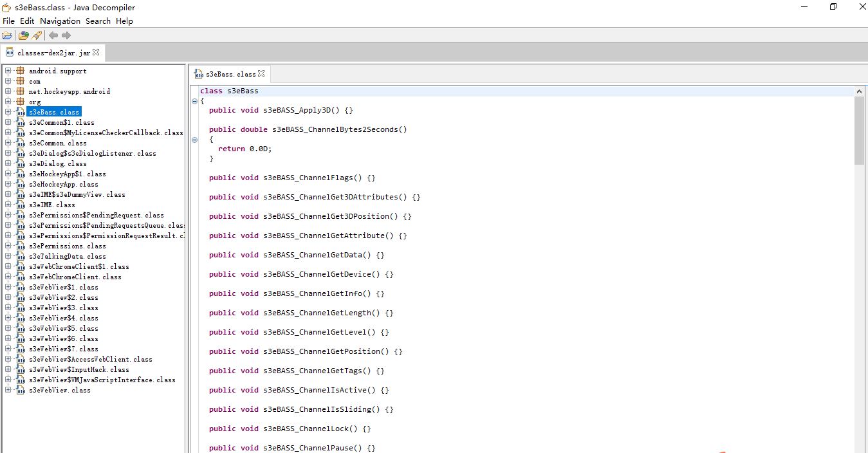Select s3eDialog.class in the tree
This screenshot has height=453, width=868.
point(57,163)
